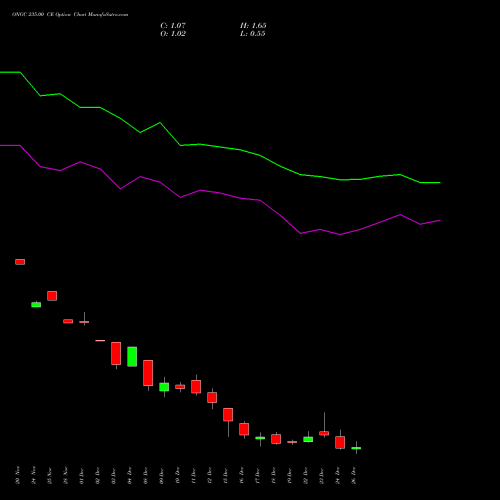Click the 24 Nov date axis label
Viewport: 500px width, 500px height.
click(x=34, y=475)
